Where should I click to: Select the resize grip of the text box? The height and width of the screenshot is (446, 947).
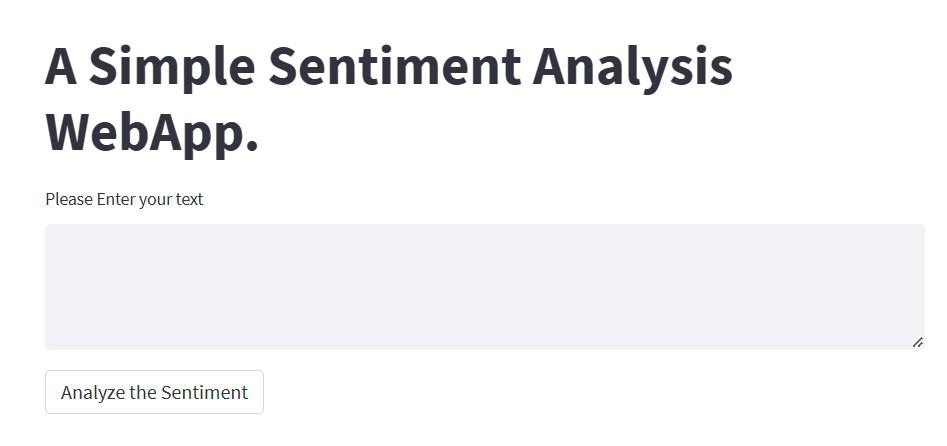(x=917, y=342)
